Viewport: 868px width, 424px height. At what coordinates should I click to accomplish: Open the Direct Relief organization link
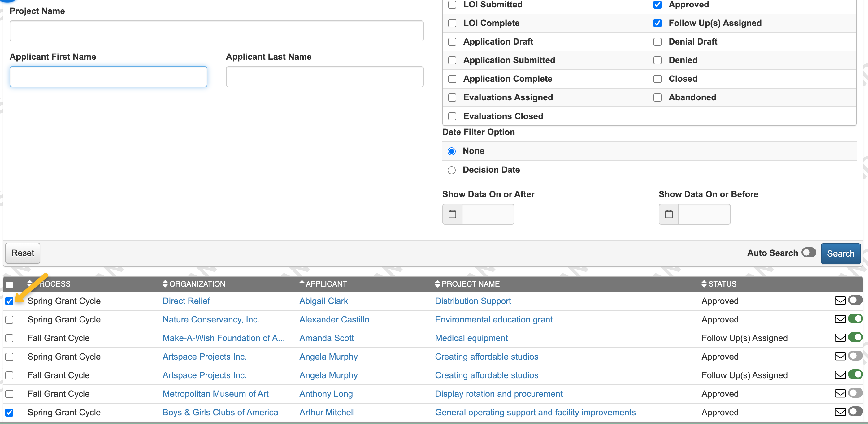coord(186,301)
